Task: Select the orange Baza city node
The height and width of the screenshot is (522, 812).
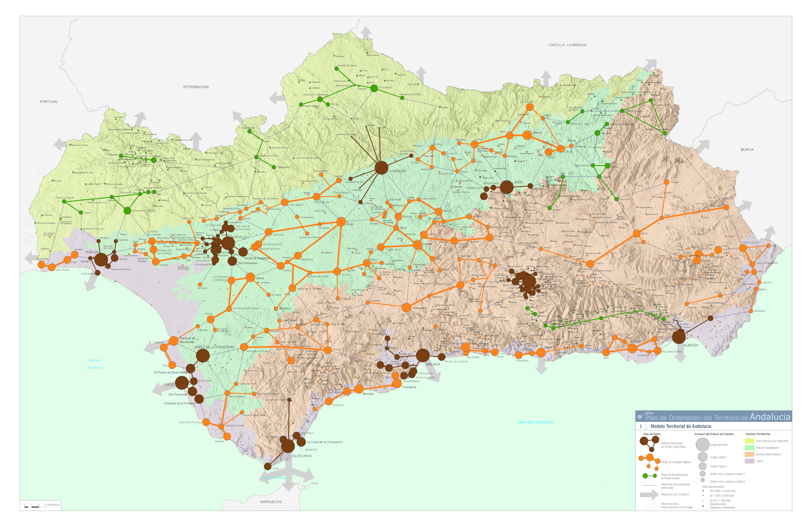Action: pyautogui.click(x=636, y=233)
